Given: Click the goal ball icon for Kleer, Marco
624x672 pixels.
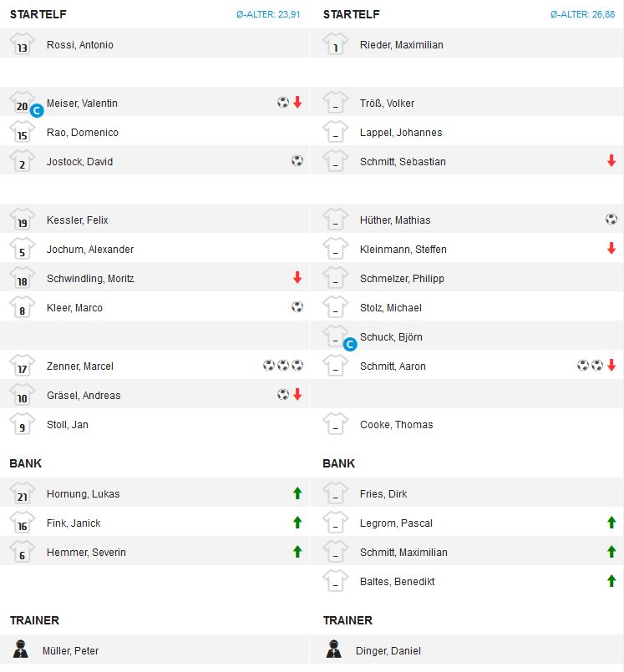Looking at the screenshot, I should (x=297, y=307).
